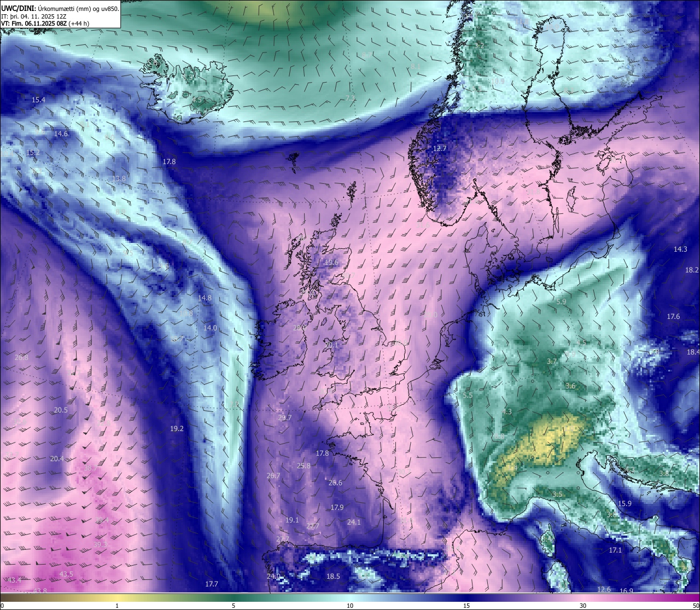
Task: Click the "12.7" value over Norway
Action: pos(440,149)
